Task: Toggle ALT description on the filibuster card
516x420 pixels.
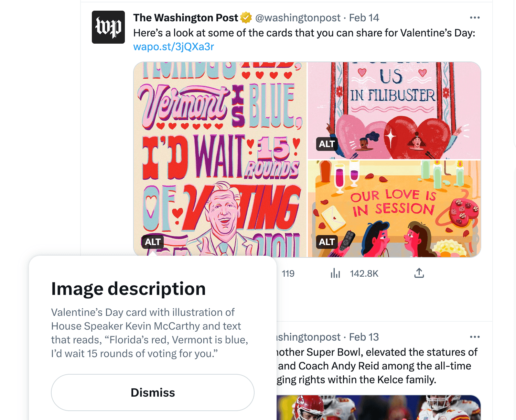Action: pyautogui.click(x=327, y=144)
